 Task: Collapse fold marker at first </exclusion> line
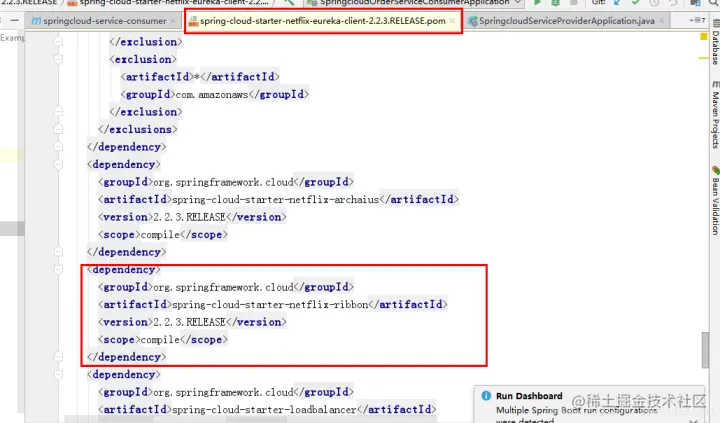click(x=58, y=42)
